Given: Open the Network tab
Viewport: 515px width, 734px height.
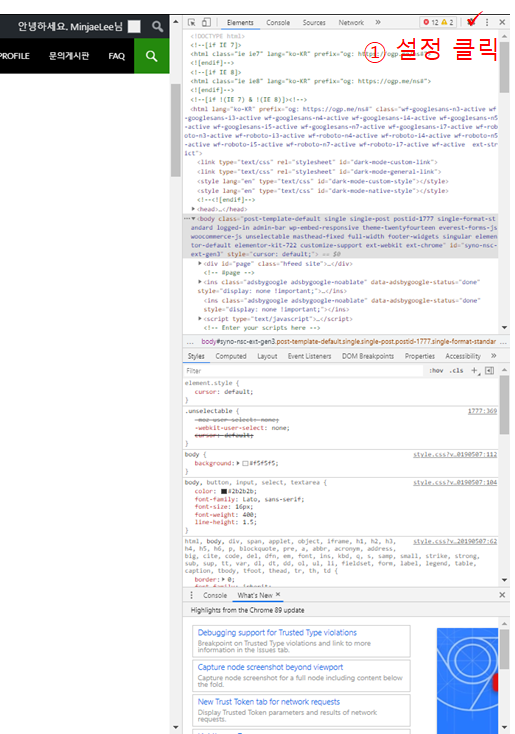Looking at the screenshot, I should click(351, 22).
